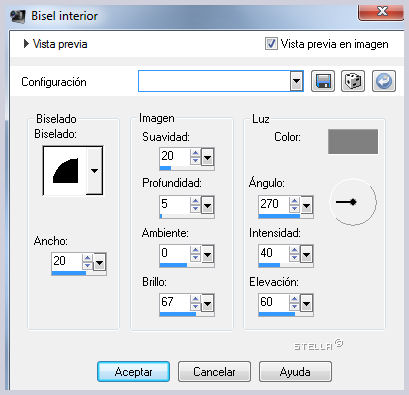
Task: Click the reset to default arrow icon
Action: [384, 81]
